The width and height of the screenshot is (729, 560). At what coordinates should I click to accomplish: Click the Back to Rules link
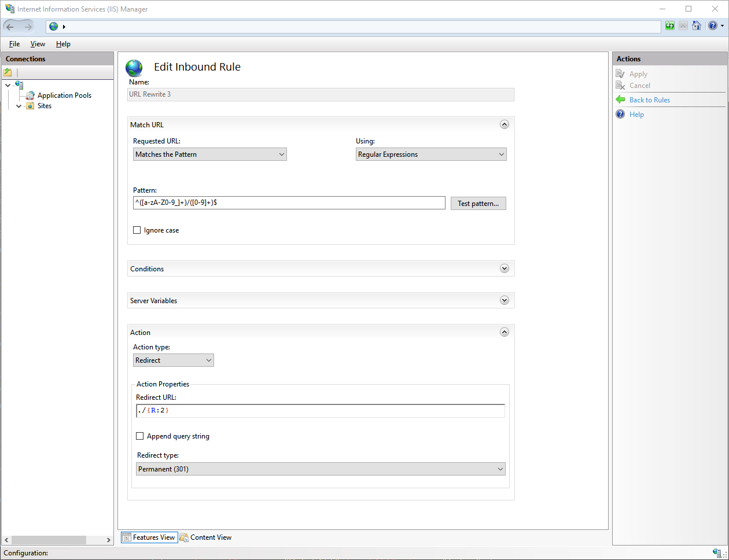(650, 100)
